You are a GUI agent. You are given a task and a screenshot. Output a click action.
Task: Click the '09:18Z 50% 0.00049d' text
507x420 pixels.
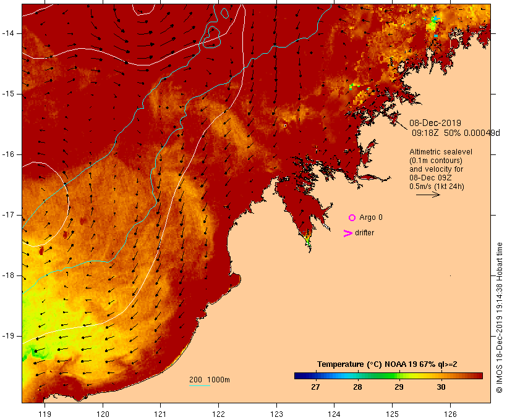click(x=456, y=133)
